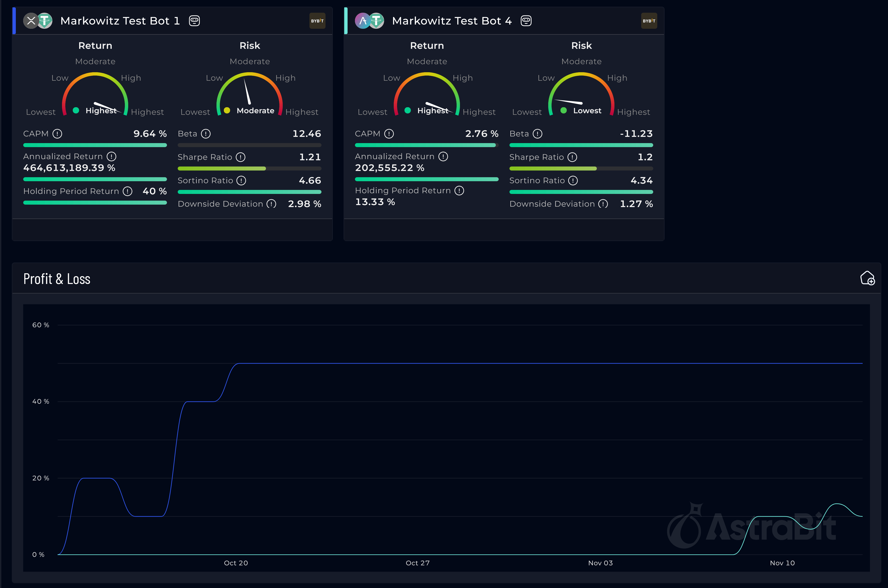Click Bot 1 Sharpe Ratio progress bar
This screenshot has width=888, height=588.
click(x=249, y=169)
